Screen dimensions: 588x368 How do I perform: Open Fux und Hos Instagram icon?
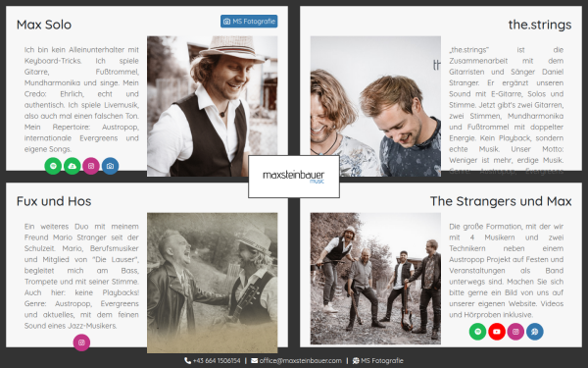81,342
